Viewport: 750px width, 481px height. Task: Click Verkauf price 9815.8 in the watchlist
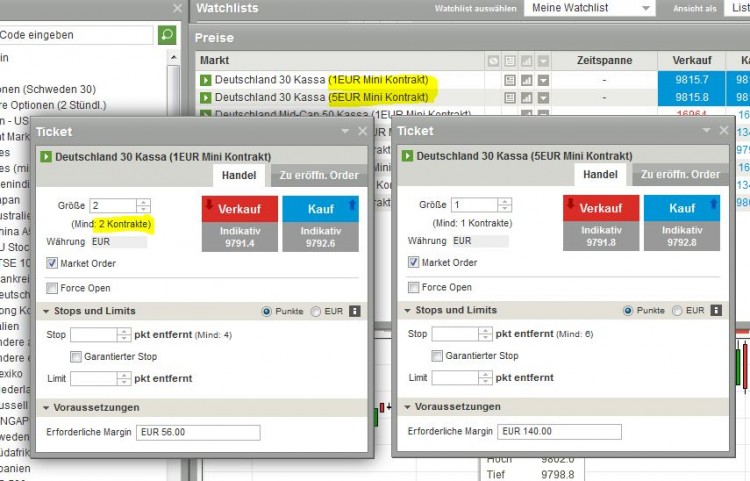(x=692, y=98)
